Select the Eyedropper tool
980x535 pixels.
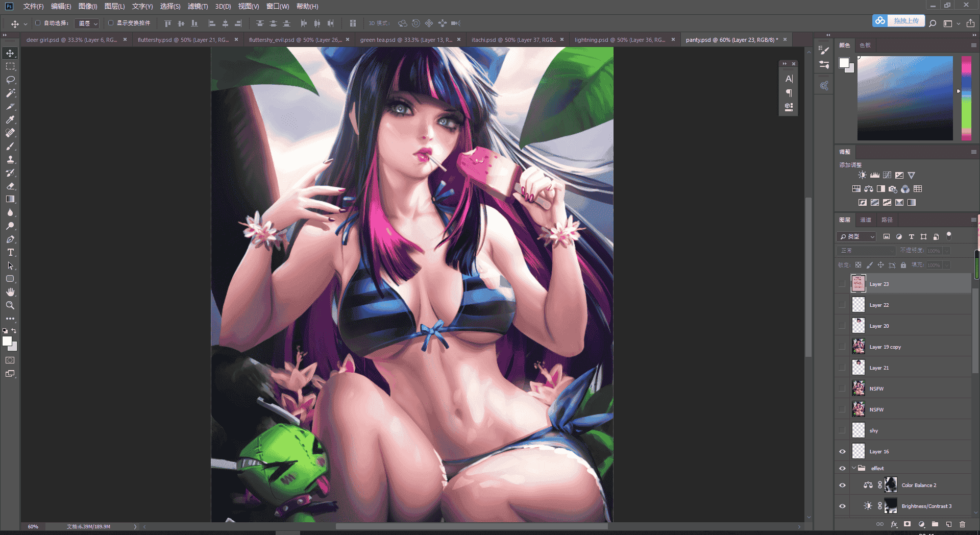(10, 119)
